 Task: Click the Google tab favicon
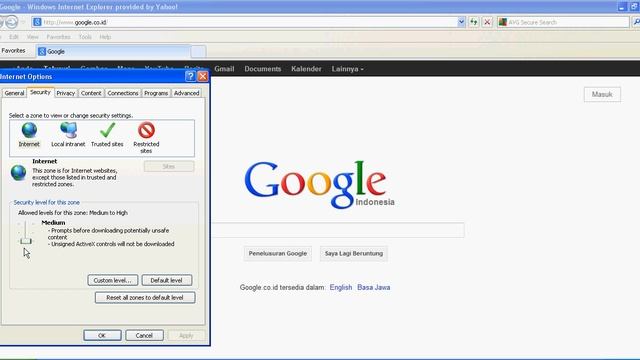point(42,51)
